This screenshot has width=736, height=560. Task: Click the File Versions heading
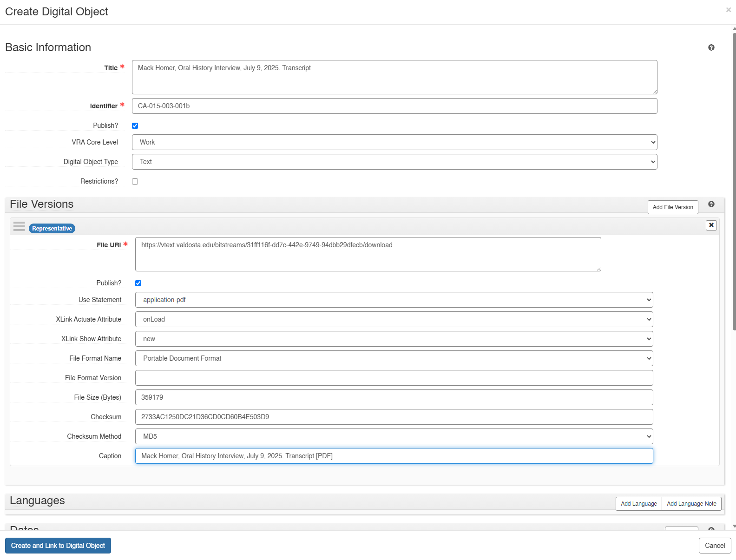(x=42, y=204)
